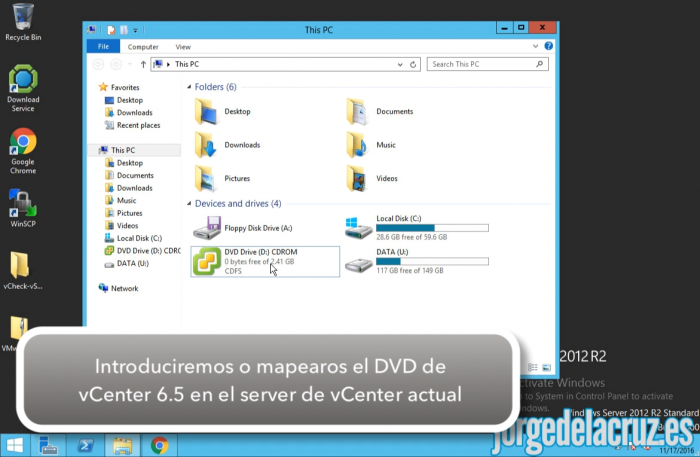The height and width of the screenshot is (457, 700).
Task: Open Downloads under Favorites
Action: [x=134, y=112]
